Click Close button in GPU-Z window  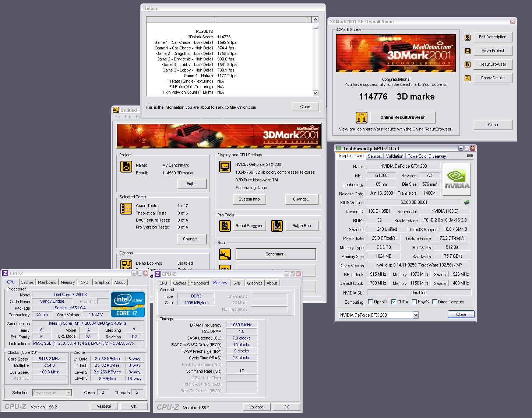coord(461,315)
